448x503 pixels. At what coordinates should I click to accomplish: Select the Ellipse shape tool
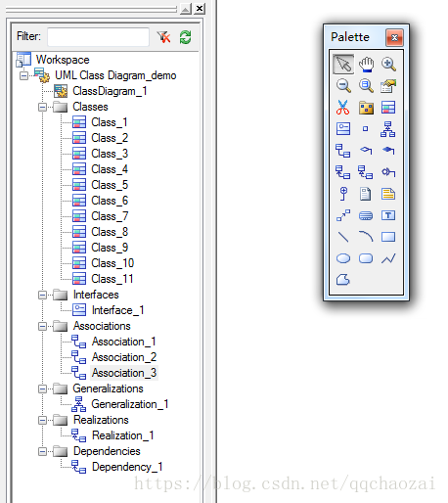(343, 258)
